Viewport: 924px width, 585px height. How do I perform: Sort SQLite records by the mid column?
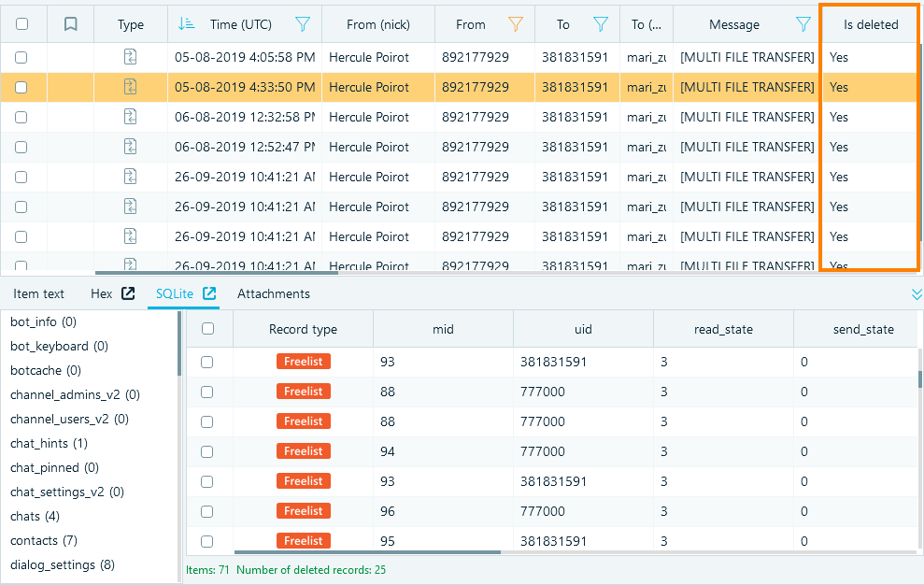coord(443,329)
